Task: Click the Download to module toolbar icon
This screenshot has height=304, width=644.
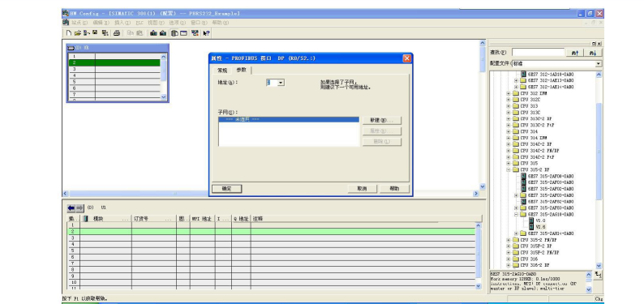Action: 153,32
